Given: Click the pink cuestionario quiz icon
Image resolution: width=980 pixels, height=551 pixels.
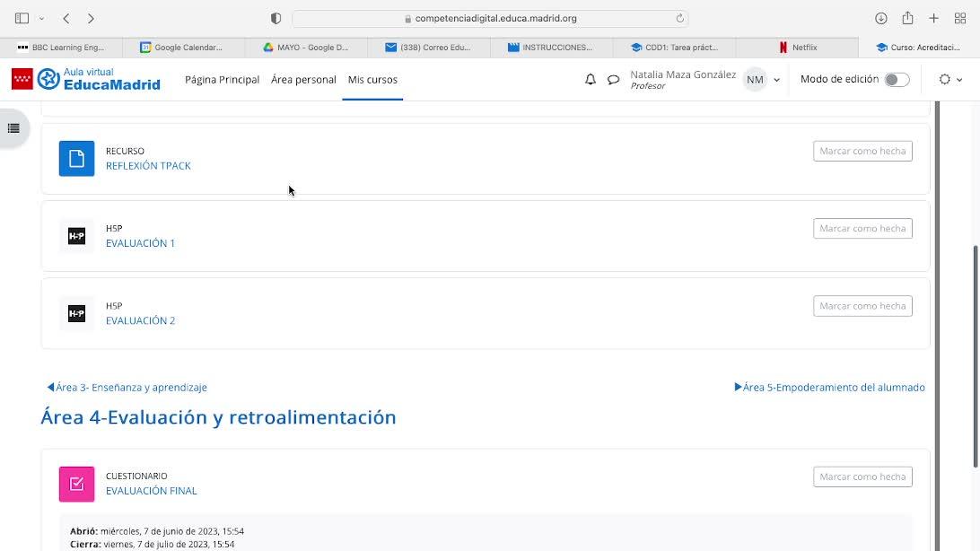Looking at the screenshot, I should (x=77, y=485).
